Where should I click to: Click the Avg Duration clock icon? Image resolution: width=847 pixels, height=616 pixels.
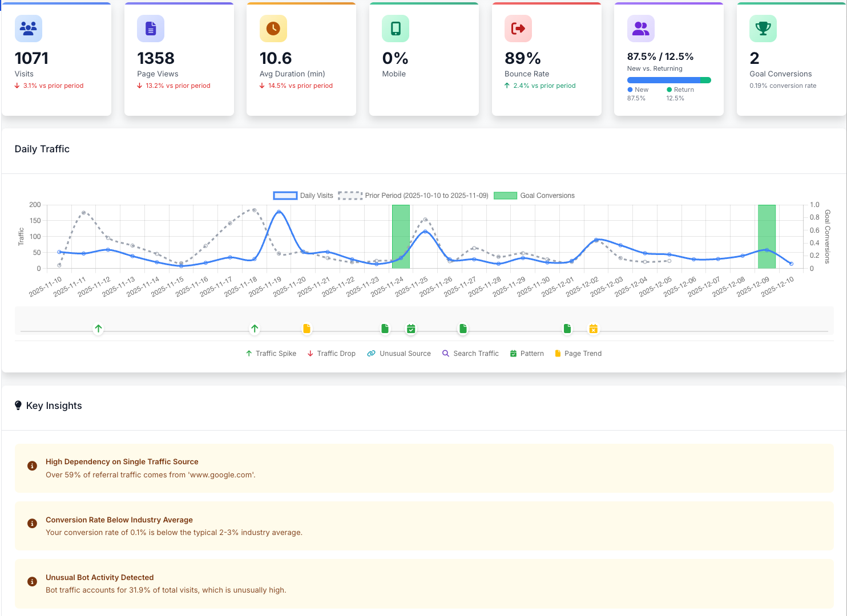click(273, 28)
